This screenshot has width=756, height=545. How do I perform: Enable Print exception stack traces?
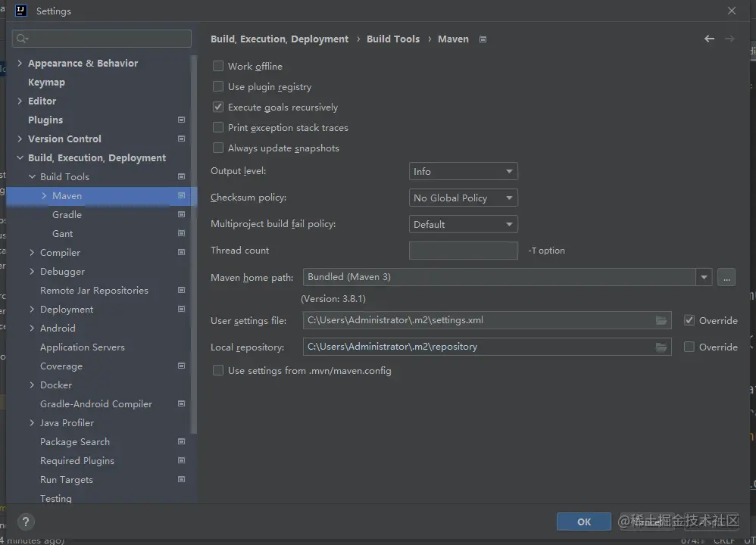(x=218, y=127)
